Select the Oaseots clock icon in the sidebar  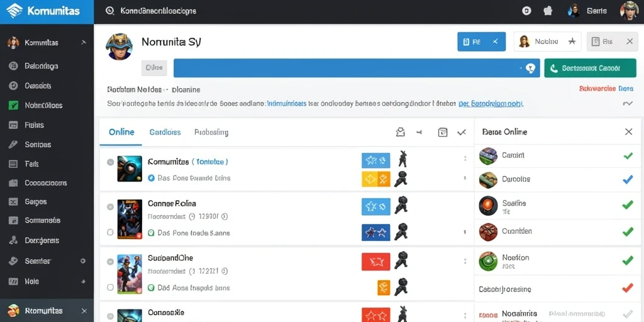tap(13, 86)
